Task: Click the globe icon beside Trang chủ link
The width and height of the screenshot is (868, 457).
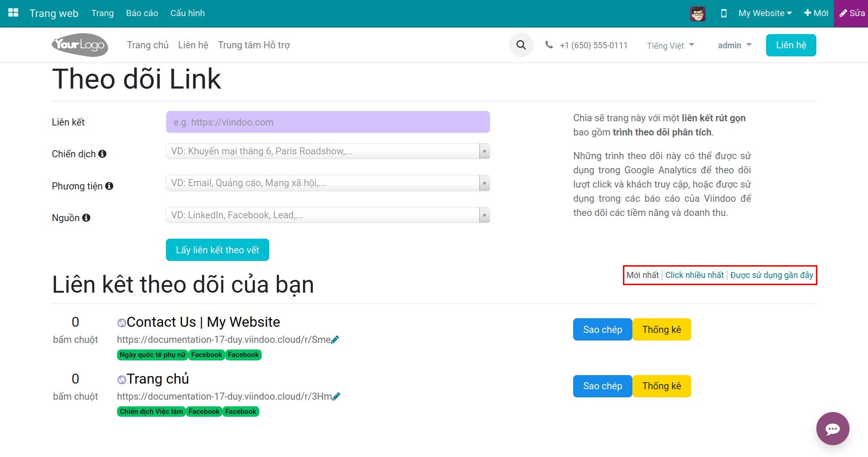Action: click(x=122, y=380)
